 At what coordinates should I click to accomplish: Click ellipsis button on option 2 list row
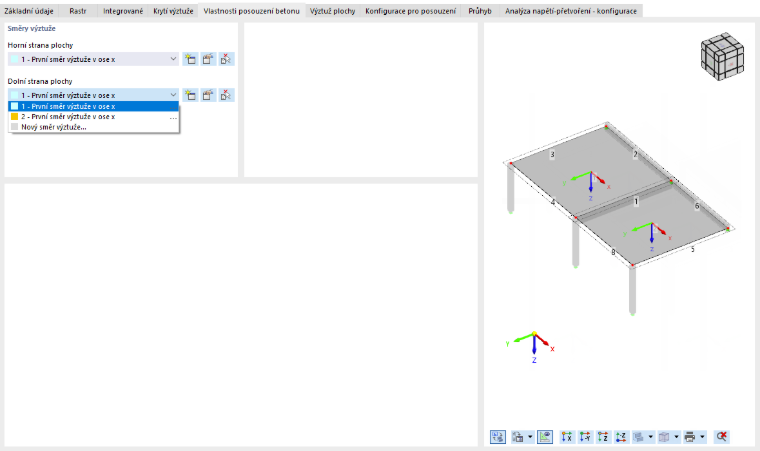[x=173, y=117]
